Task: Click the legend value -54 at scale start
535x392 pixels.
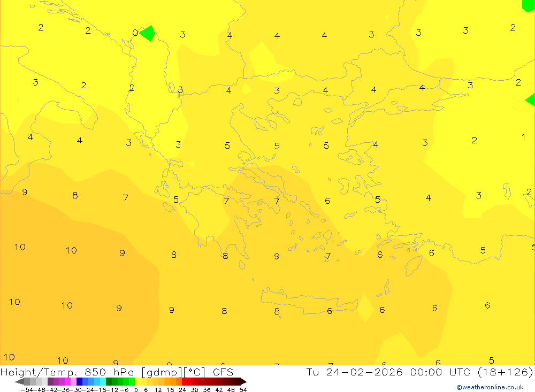Action: point(27,390)
